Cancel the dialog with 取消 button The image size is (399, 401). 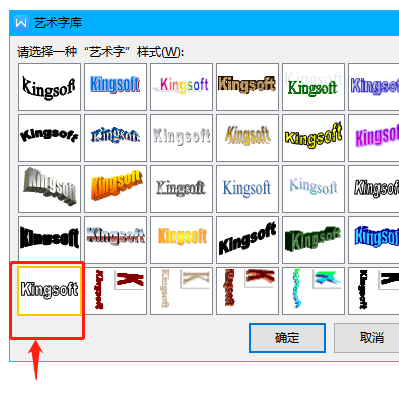pyautogui.click(x=367, y=338)
